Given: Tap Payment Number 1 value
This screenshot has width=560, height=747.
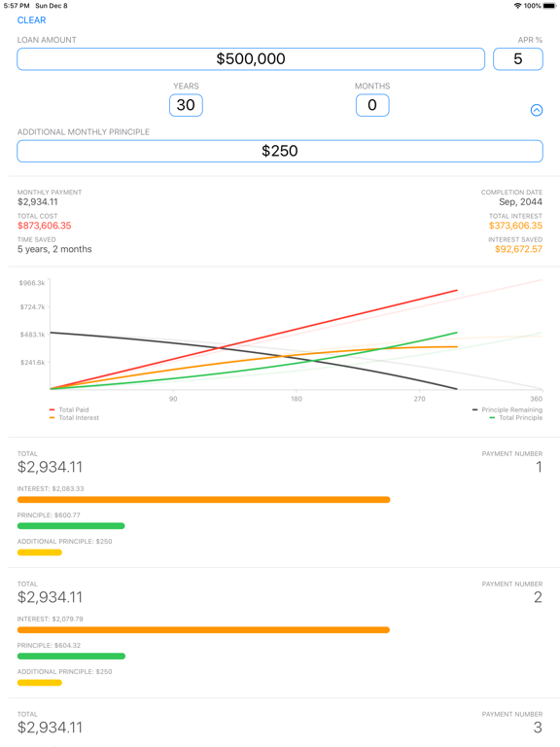Looking at the screenshot, I should [539, 467].
